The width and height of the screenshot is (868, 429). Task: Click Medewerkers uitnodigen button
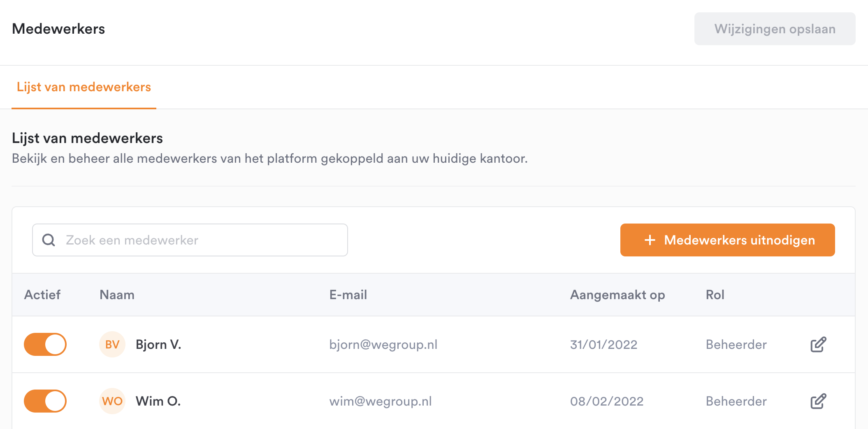728,240
